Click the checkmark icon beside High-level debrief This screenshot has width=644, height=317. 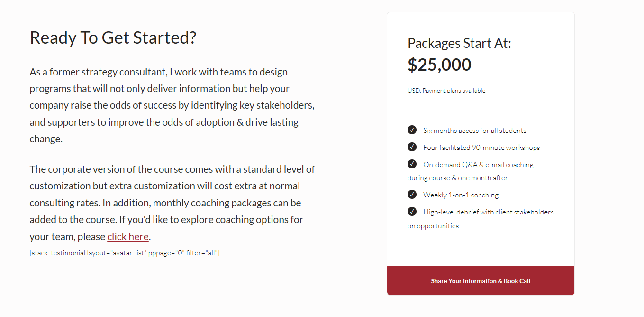point(412,211)
